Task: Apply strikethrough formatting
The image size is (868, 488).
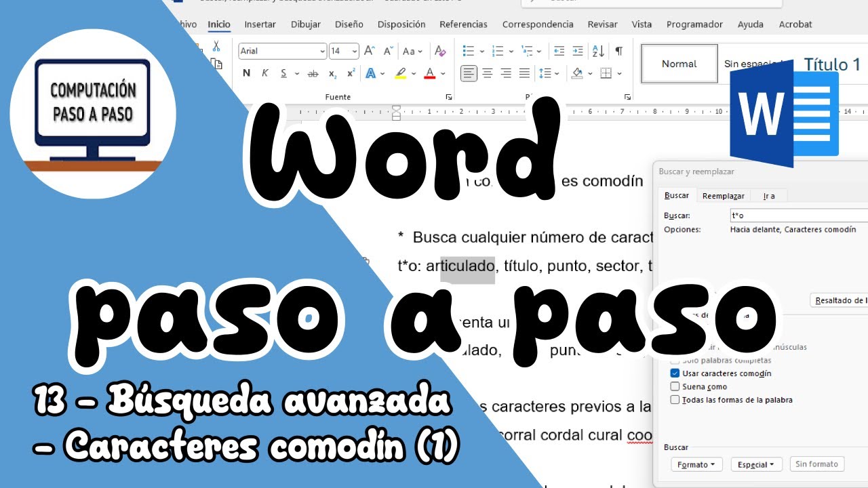Action: pos(313,73)
